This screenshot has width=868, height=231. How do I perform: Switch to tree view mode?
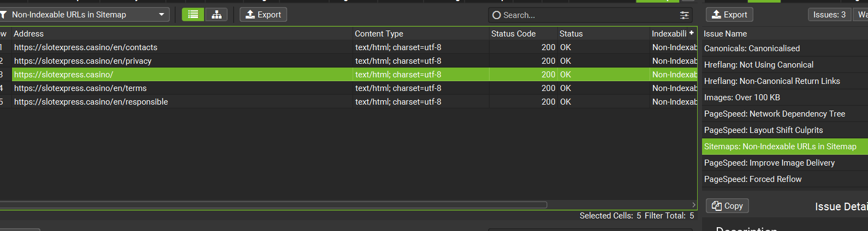[x=217, y=15]
